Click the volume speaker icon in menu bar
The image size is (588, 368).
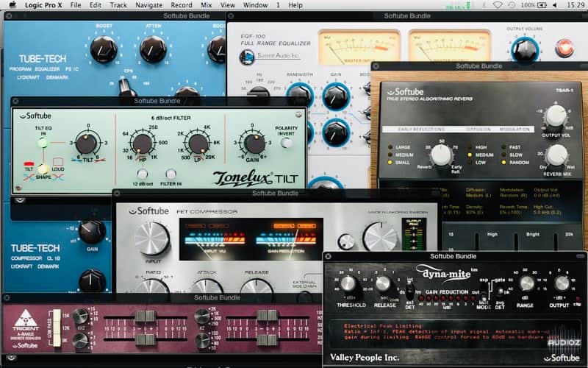(x=556, y=5)
